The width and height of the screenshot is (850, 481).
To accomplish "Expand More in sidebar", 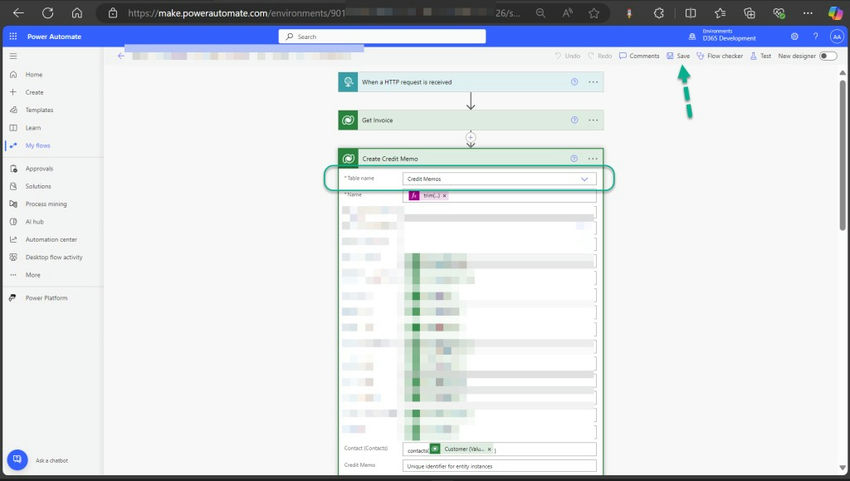I will point(33,275).
